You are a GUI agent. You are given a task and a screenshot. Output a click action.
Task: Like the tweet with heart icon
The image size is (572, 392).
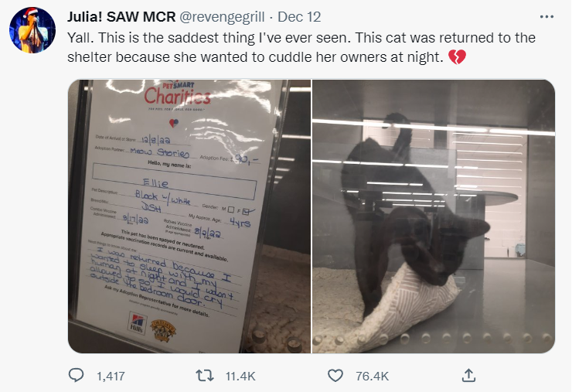click(335, 376)
